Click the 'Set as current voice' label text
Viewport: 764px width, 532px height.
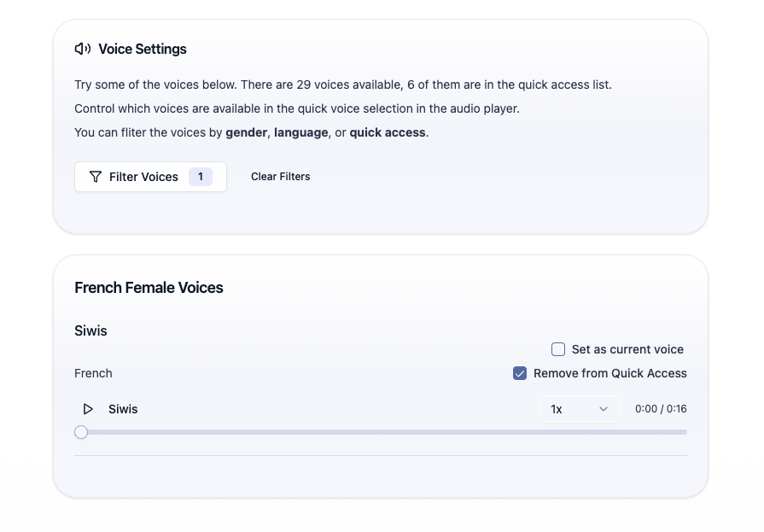point(627,349)
